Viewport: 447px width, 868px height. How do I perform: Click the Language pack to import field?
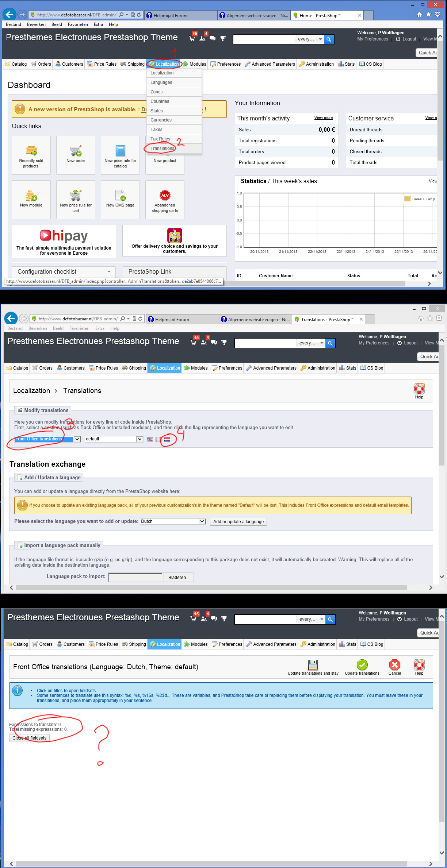coord(135,578)
